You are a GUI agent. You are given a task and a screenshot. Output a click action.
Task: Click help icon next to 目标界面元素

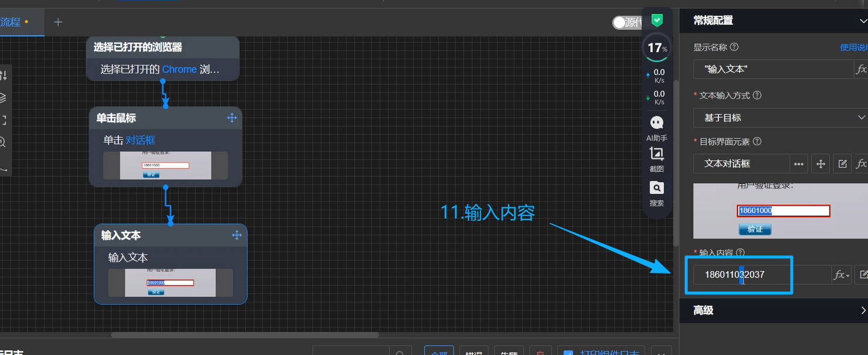(x=757, y=141)
